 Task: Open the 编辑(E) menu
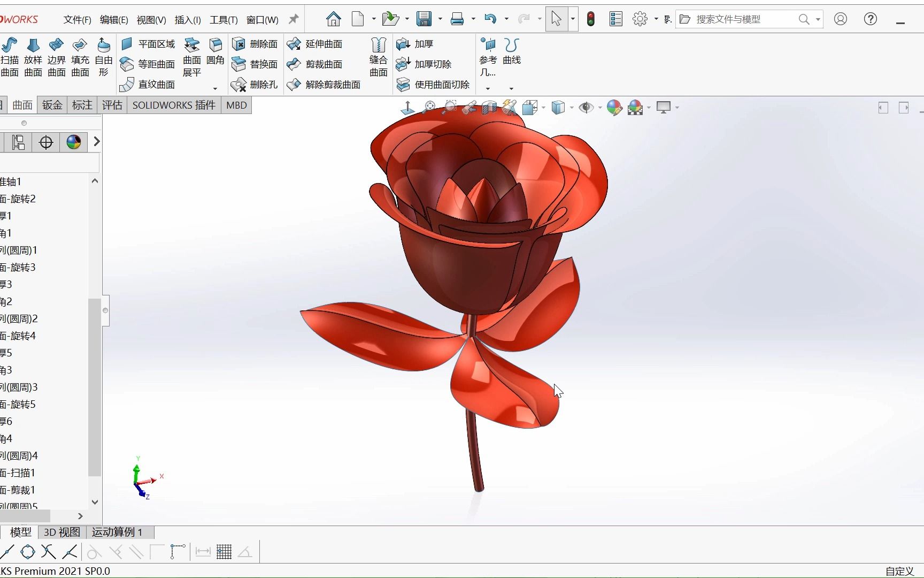coord(114,20)
